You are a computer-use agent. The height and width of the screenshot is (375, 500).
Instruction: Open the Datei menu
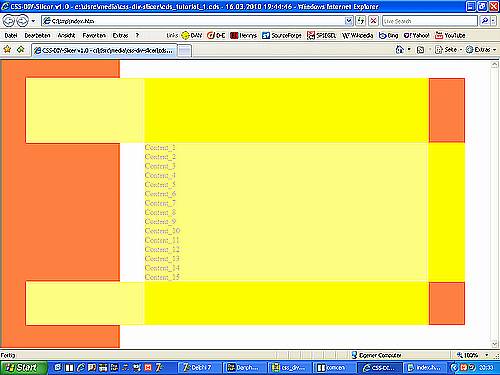pyautogui.click(x=11, y=35)
